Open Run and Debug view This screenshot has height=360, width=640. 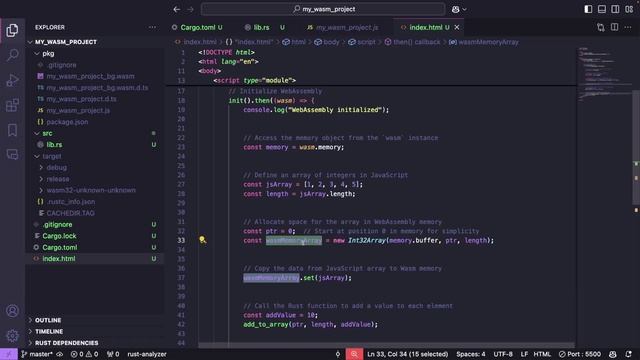coord(12,80)
